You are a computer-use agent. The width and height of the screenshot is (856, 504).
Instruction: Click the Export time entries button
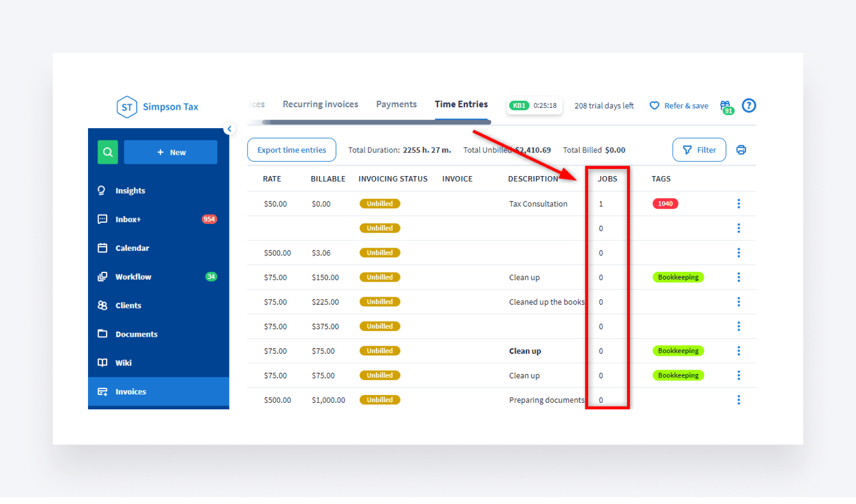click(x=292, y=150)
